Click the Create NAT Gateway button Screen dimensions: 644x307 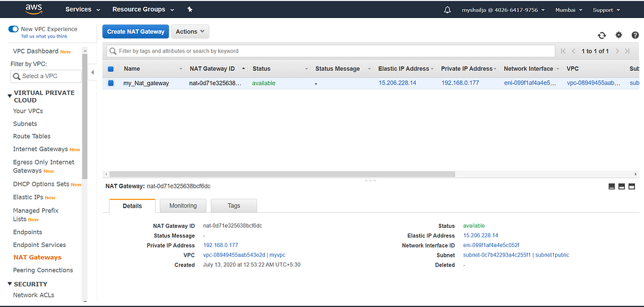(135, 32)
